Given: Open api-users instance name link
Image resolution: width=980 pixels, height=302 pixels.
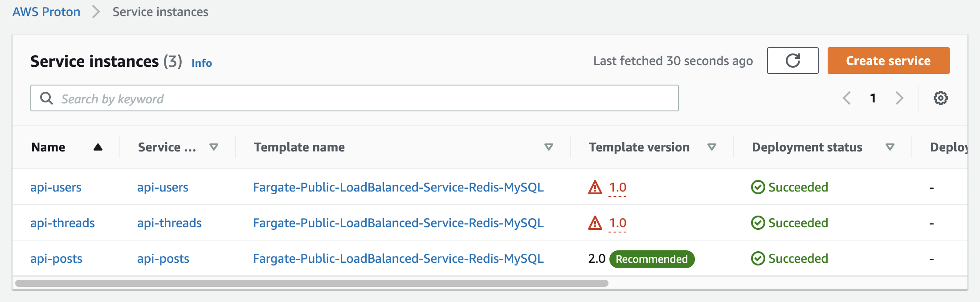Looking at the screenshot, I should pyautogui.click(x=56, y=187).
